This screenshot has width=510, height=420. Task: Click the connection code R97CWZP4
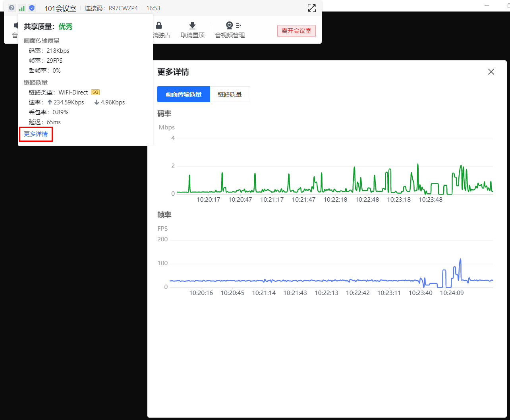coord(123,8)
